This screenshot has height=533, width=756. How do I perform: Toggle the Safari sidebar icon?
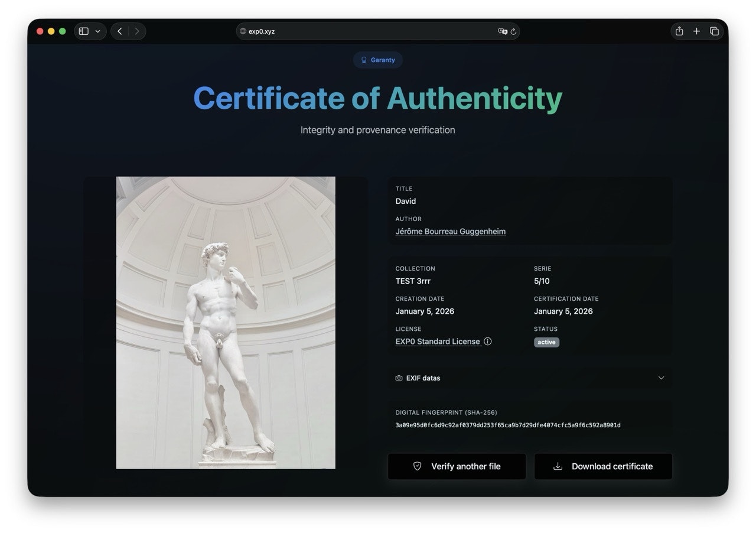tap(84, 31)
